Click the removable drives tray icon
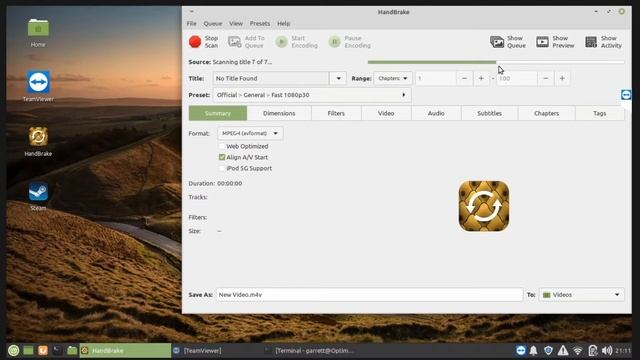This screenshot has height=360, width=640. [x=593, y=350]
